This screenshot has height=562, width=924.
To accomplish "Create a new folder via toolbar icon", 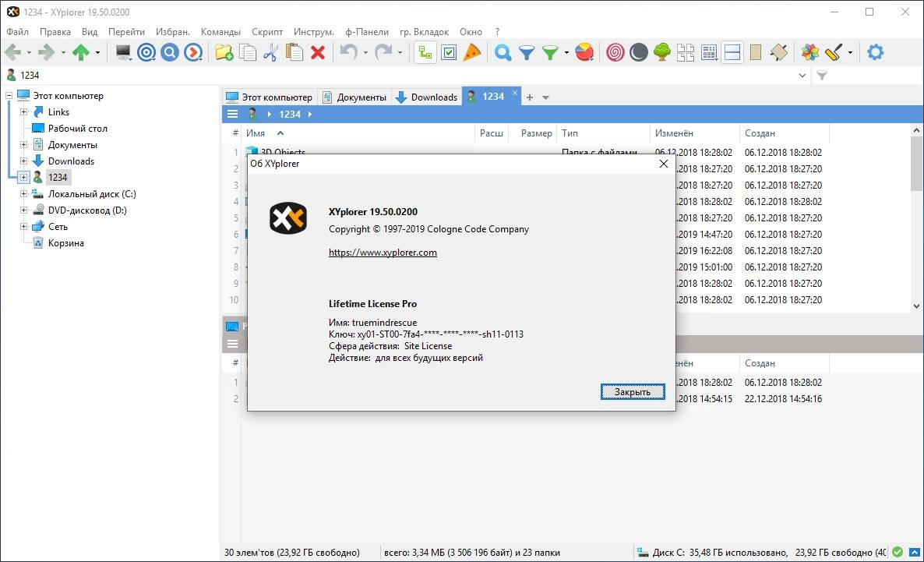I will coord(224,52).
